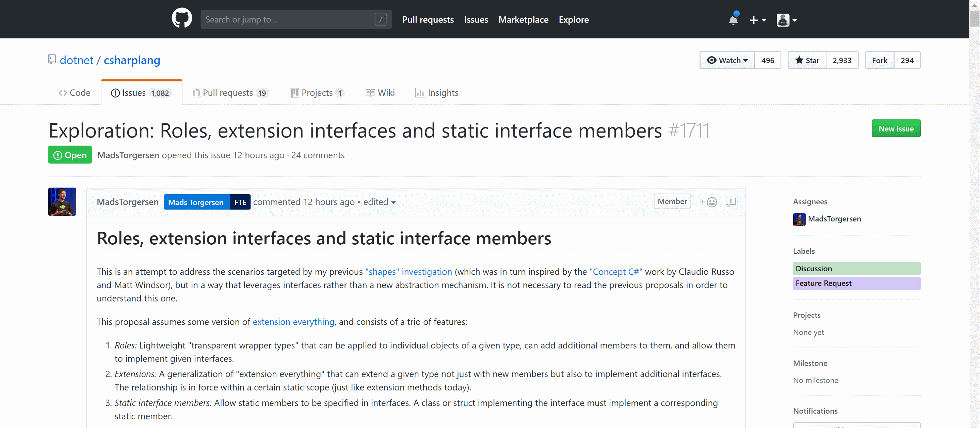This screenshot has width=980, height=428.
Task: Click the #1711 issue number
Action: [689, 131]
